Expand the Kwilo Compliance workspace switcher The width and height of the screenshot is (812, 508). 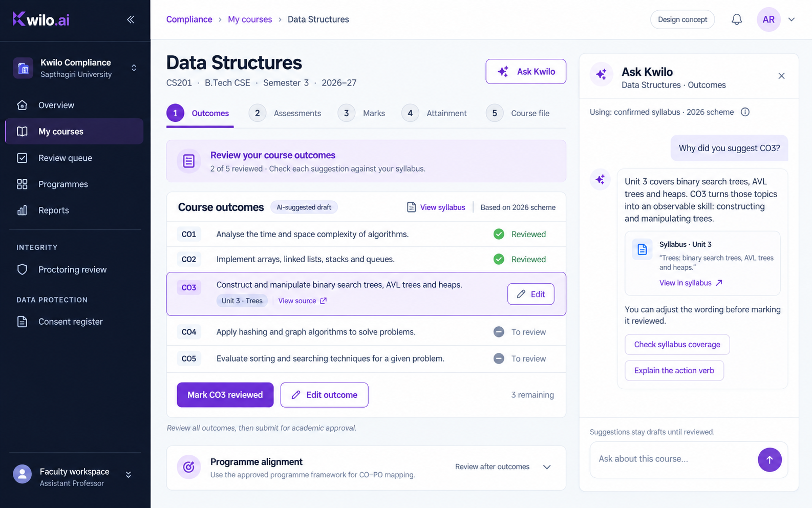134,68
